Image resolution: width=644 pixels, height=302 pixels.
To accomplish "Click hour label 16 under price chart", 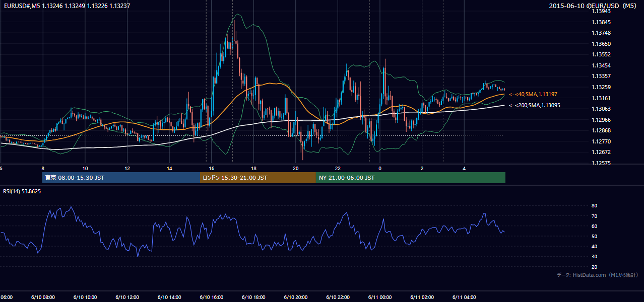I will tap(212, 169).
